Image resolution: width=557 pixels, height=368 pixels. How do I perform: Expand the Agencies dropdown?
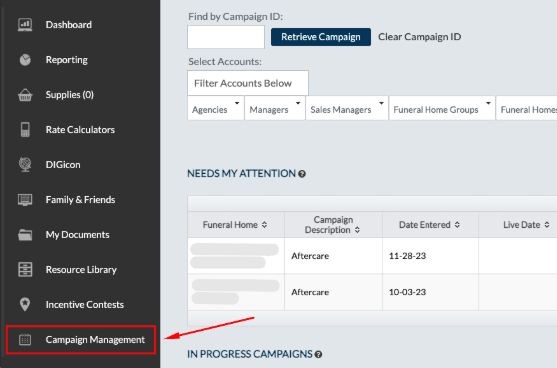216,108
